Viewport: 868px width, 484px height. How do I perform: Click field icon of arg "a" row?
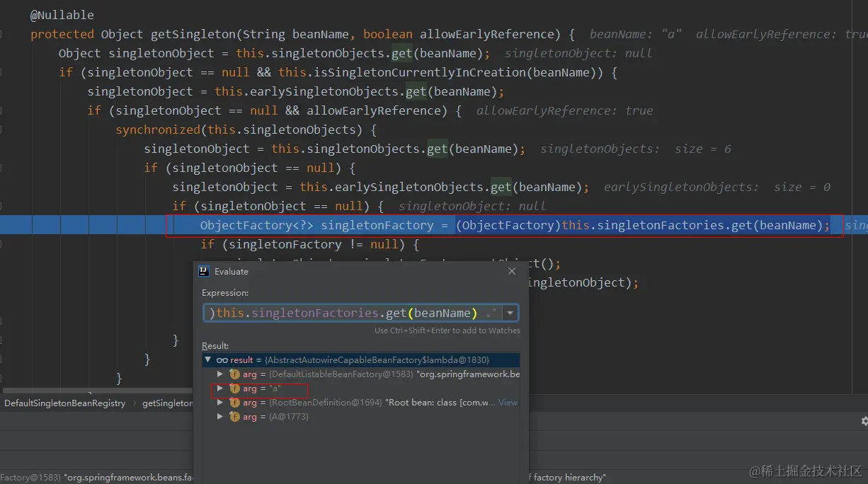(234, 388)
